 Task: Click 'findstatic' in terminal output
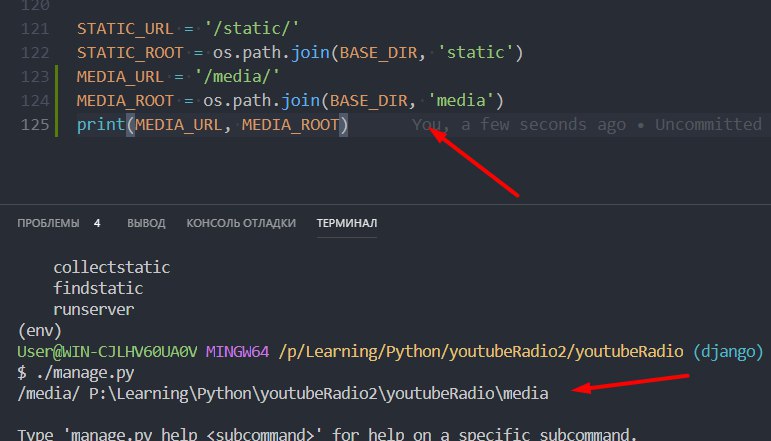click(98, 289)
